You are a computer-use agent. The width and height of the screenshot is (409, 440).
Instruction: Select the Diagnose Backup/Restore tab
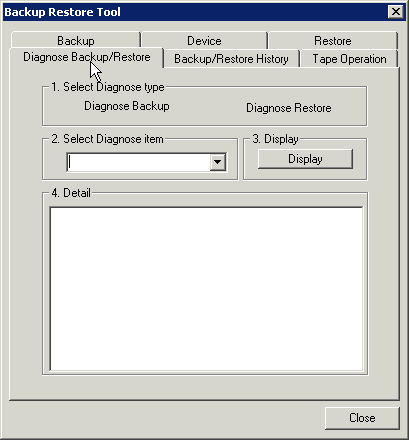87,57
